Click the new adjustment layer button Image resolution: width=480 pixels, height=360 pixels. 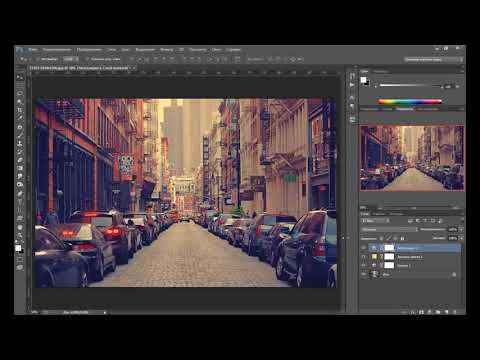(430, 312)
